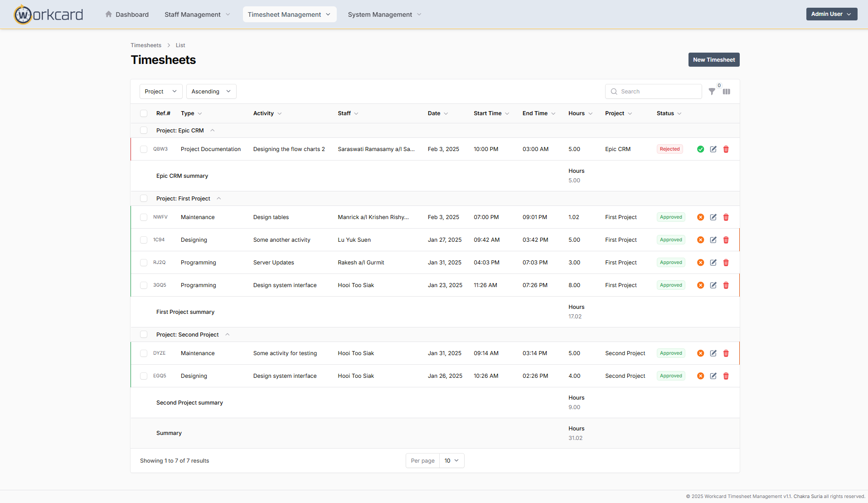Image resolution: width=868 pixels, height=503 pixels.
Task: Tick the Project: Second Project group checkbox
Action: tap(144, 335)
